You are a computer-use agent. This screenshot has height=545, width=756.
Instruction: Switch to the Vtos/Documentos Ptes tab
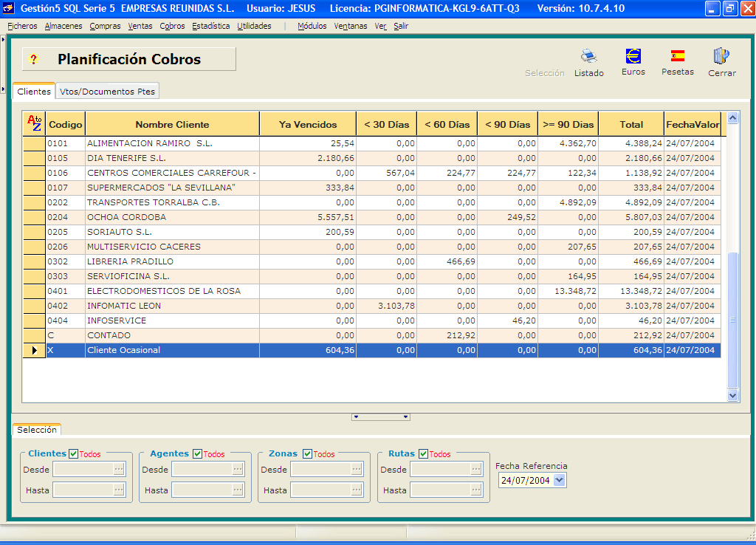tap(108, 92)
